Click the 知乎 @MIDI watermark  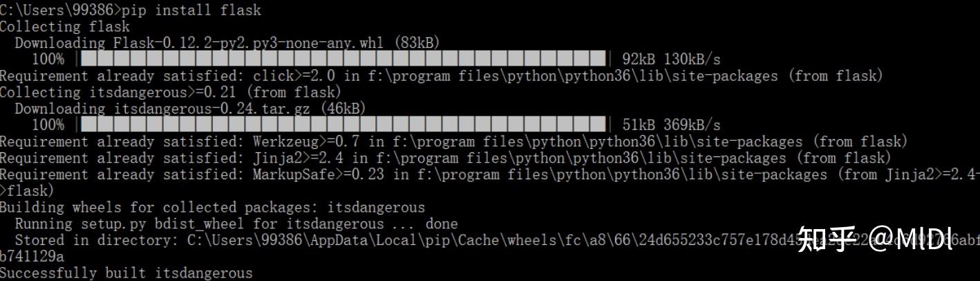pyautogui.click(x=876, y=239)
